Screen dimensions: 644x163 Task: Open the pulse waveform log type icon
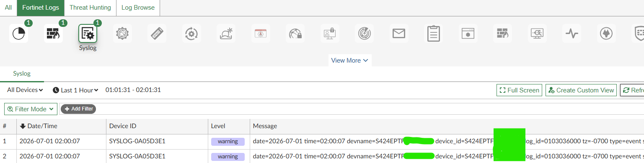pos(572,34)
